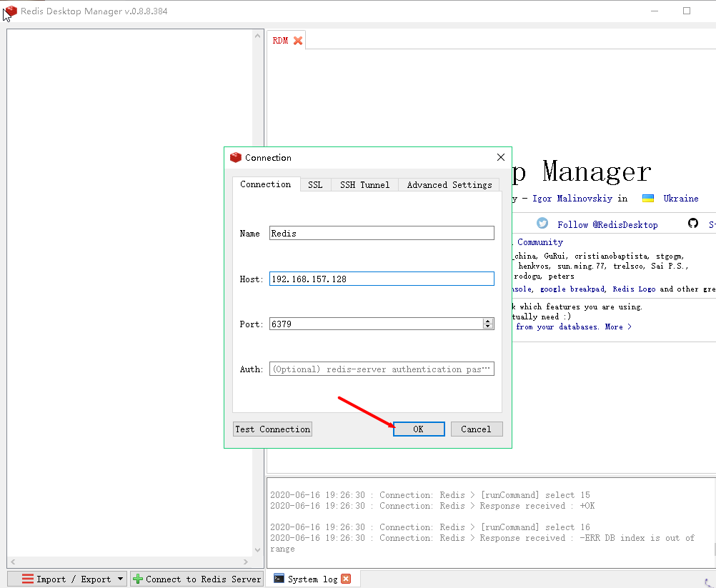The image size is (716, 588).
Task: Close the System log tab
Action: (346, 579)
